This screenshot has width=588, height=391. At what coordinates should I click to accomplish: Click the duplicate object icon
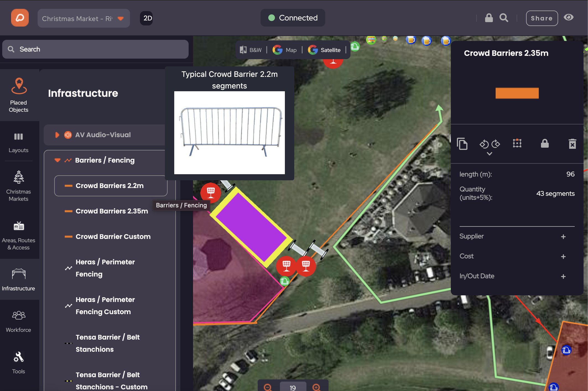pyautogui.click(x=462, y=144)
